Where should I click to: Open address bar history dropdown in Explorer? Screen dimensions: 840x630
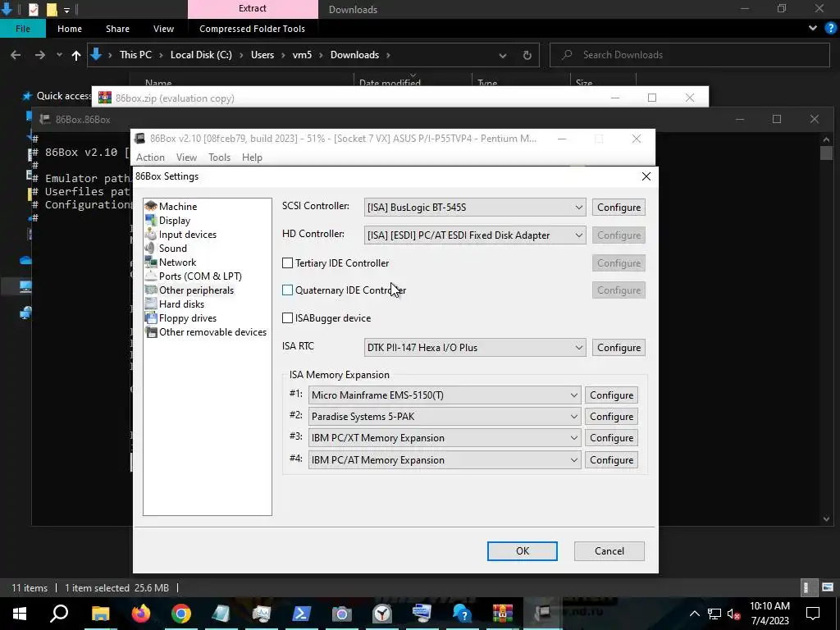pos(503,55)
